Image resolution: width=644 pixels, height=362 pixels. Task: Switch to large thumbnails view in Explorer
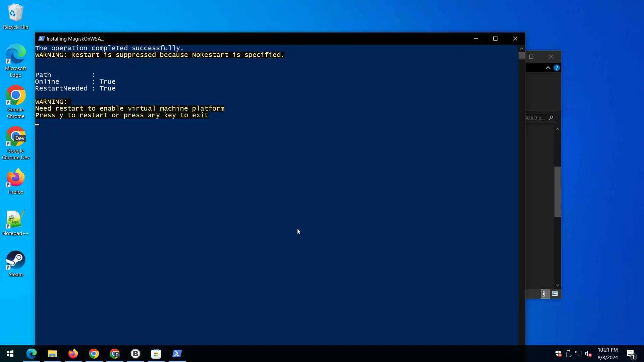555,294
